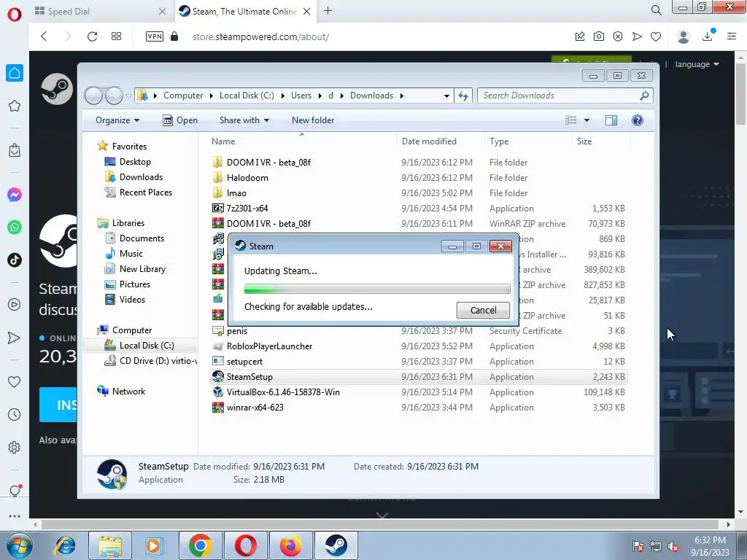747x560 pixels.
Task: Open Opera downloads icon in toolbar
Action: [x=708, y=36]
